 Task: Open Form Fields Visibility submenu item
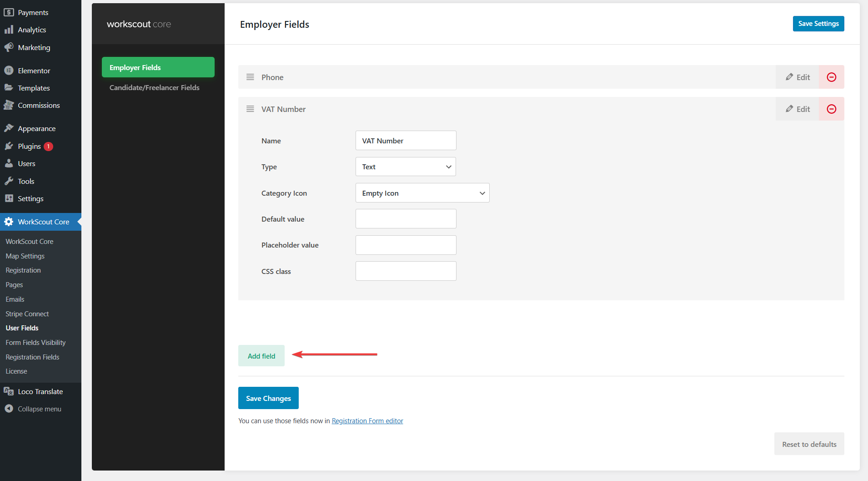35,343
